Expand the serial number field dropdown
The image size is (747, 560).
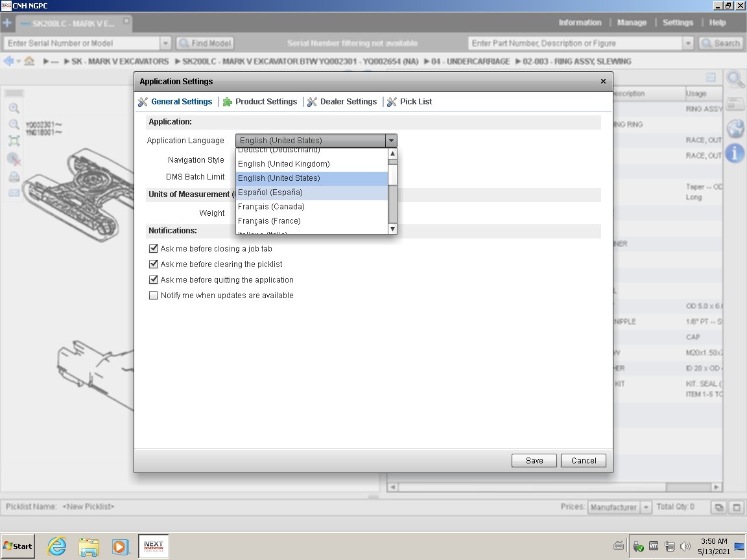[x=165, y=43]
